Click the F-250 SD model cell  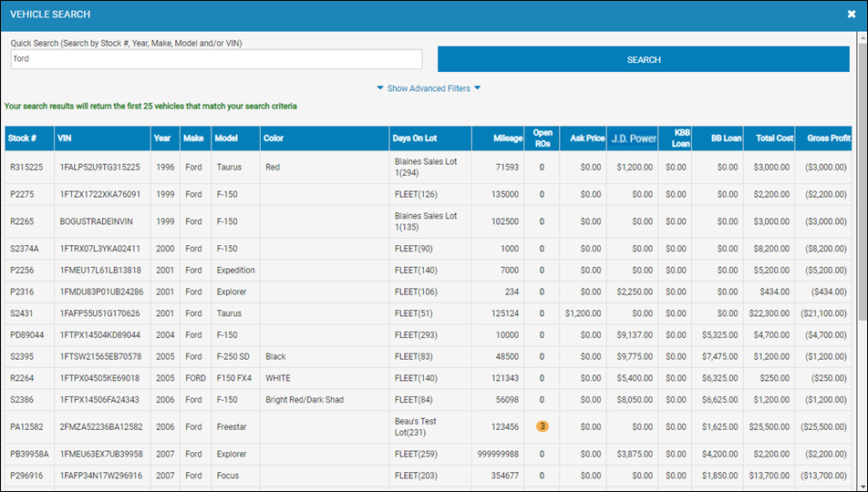tap(233, 356)
